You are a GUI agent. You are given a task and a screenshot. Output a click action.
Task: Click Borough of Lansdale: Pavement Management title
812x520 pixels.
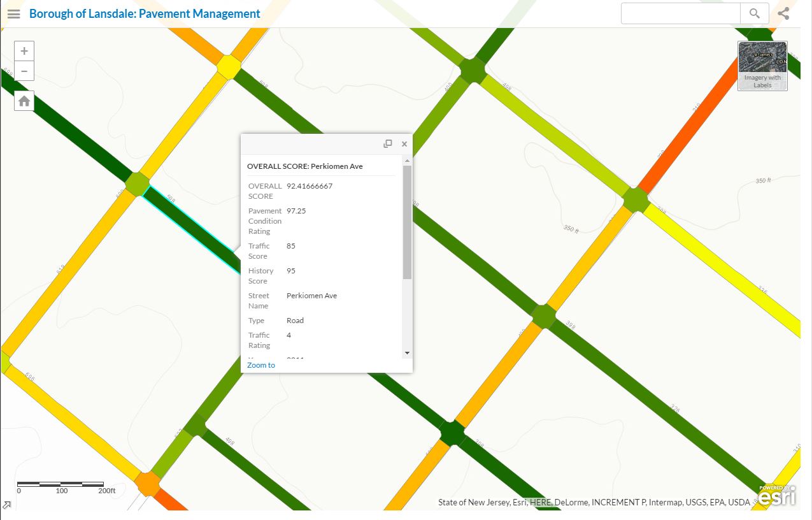(x=145, y=13)
